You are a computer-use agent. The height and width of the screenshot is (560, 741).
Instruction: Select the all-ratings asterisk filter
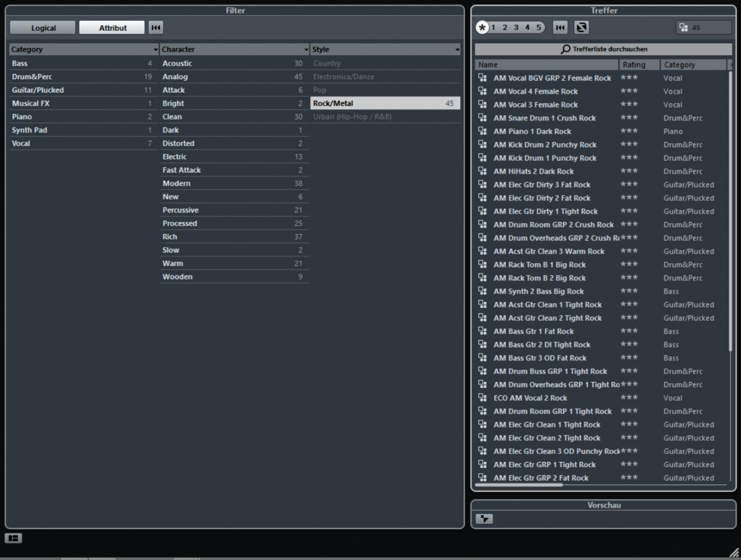(x=482, y=27)
